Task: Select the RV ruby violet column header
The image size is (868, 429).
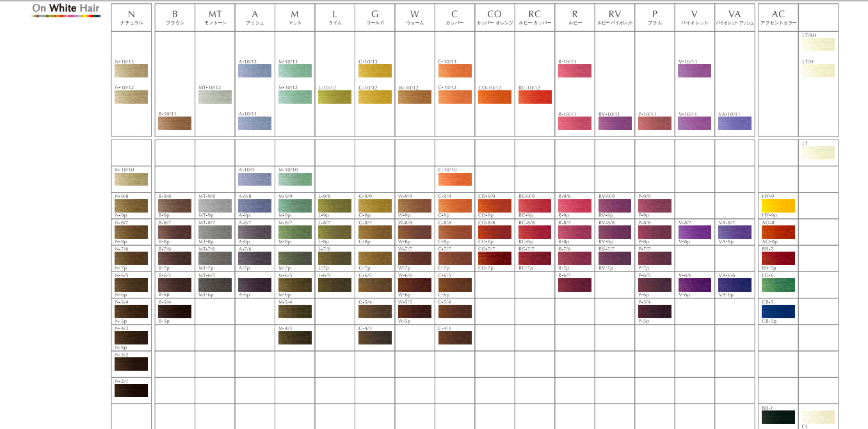Action: point(615,17)
